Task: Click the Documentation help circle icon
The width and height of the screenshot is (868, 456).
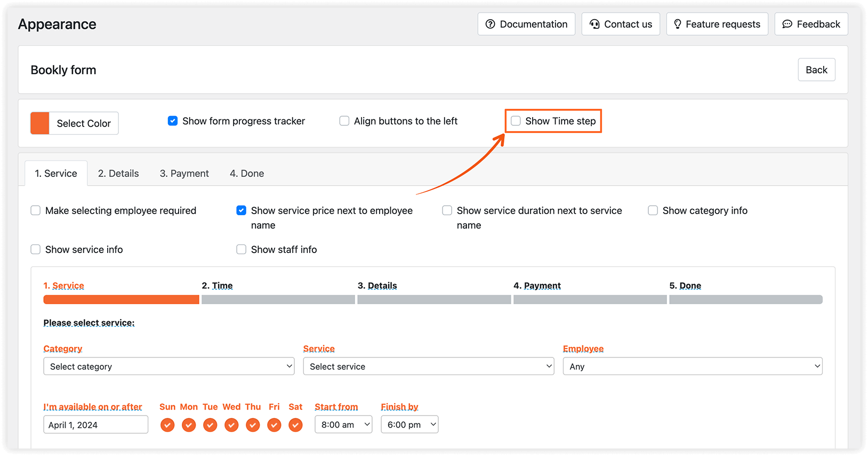Action: (x=491, y=24)
